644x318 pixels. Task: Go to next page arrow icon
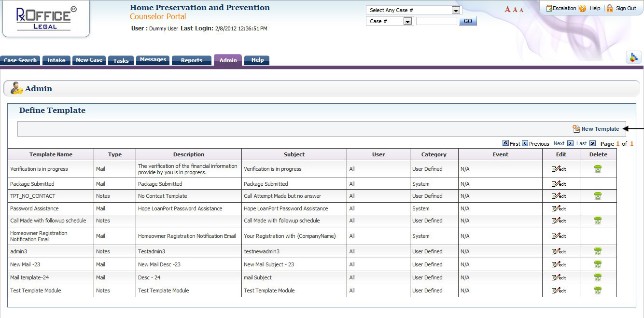pyautogui.click(x=570, y=143)
